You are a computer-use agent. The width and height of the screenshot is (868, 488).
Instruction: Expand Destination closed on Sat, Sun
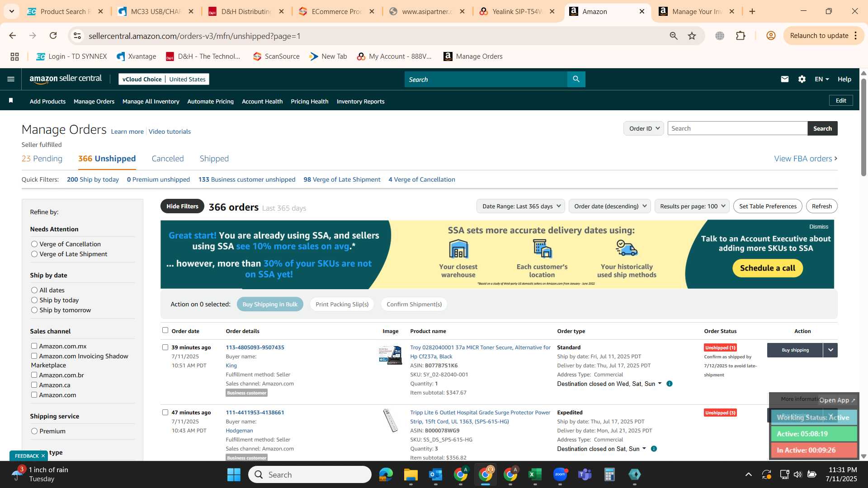(x=601, y=449)
